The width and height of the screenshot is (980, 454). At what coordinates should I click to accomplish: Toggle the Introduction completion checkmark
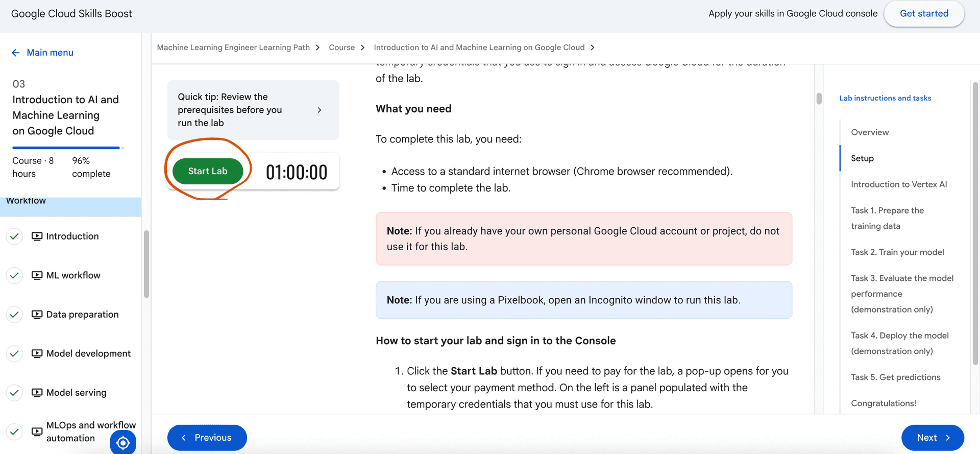tap(14, 236)
